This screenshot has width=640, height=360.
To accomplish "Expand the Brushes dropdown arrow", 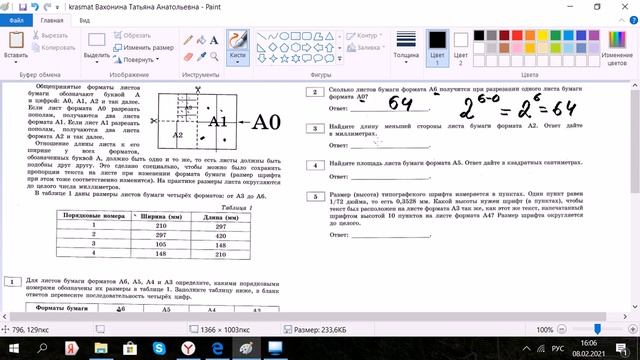I will (x=238, y=62).
